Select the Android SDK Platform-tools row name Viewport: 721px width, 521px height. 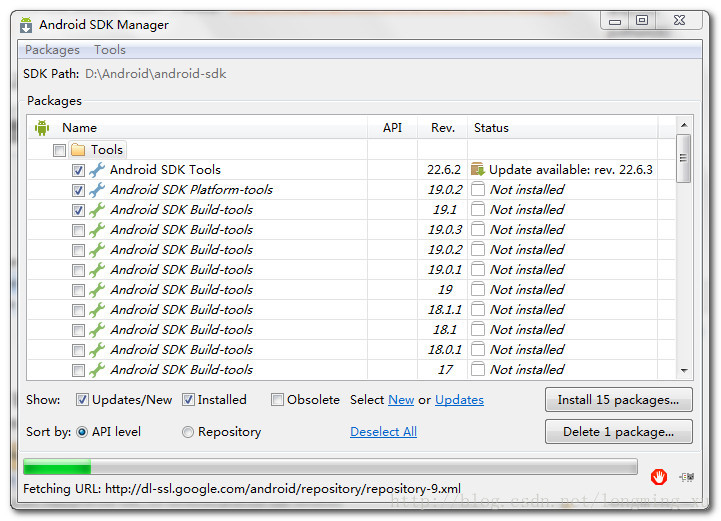[191, 189]
